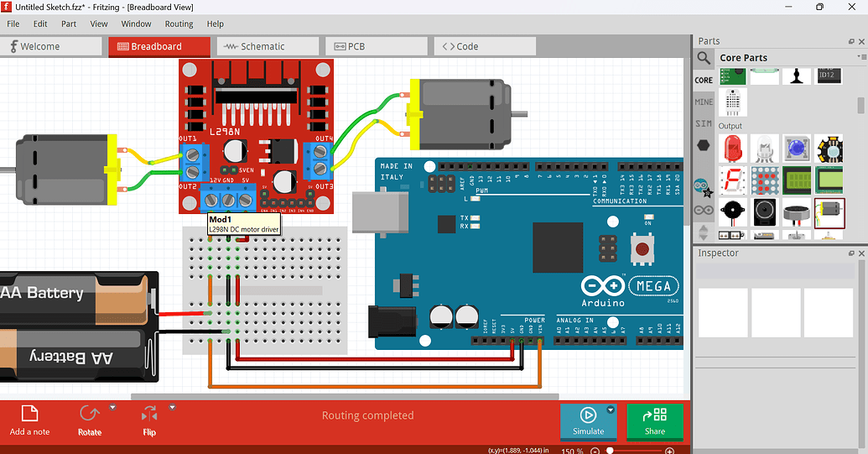Start the Simulate button
This screenshot has height=454, width=868.
(588, 422)
